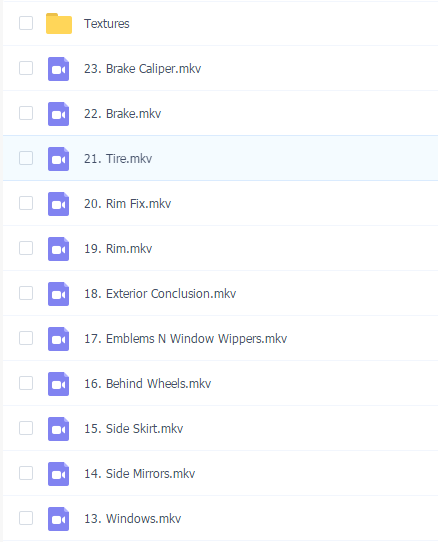Screen dimensions: 438x542
Task: Open the Textures folder icon
Action: pyautogui.click(x=59, y=24)
